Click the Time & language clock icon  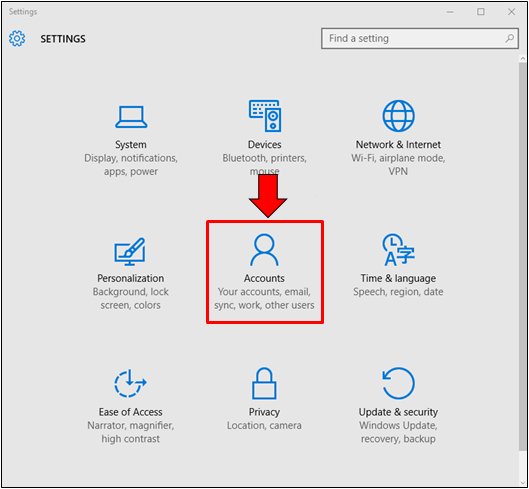click(398, 250)
